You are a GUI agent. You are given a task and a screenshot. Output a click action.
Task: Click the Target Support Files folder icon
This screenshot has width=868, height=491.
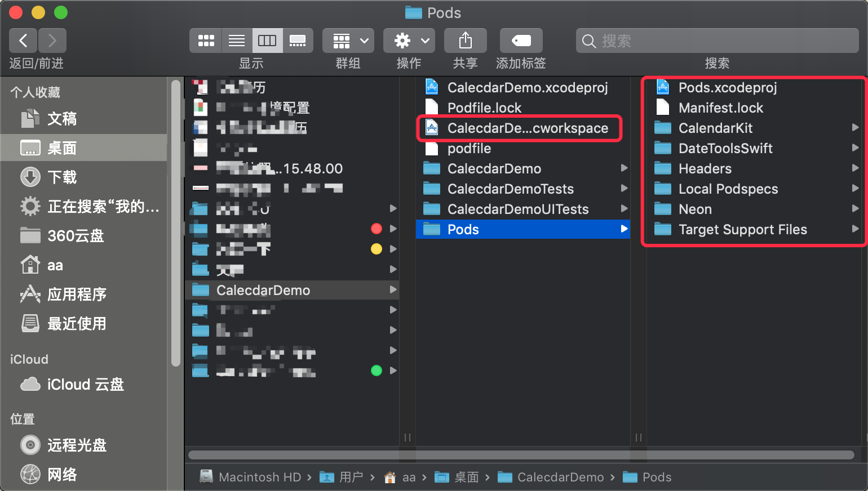(663, 229)
